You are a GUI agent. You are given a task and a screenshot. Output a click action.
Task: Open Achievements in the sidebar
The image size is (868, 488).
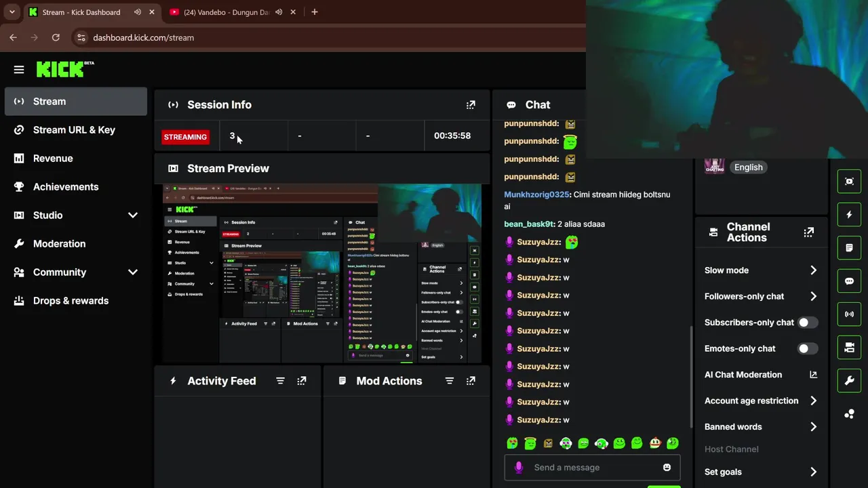pos(75,187)
